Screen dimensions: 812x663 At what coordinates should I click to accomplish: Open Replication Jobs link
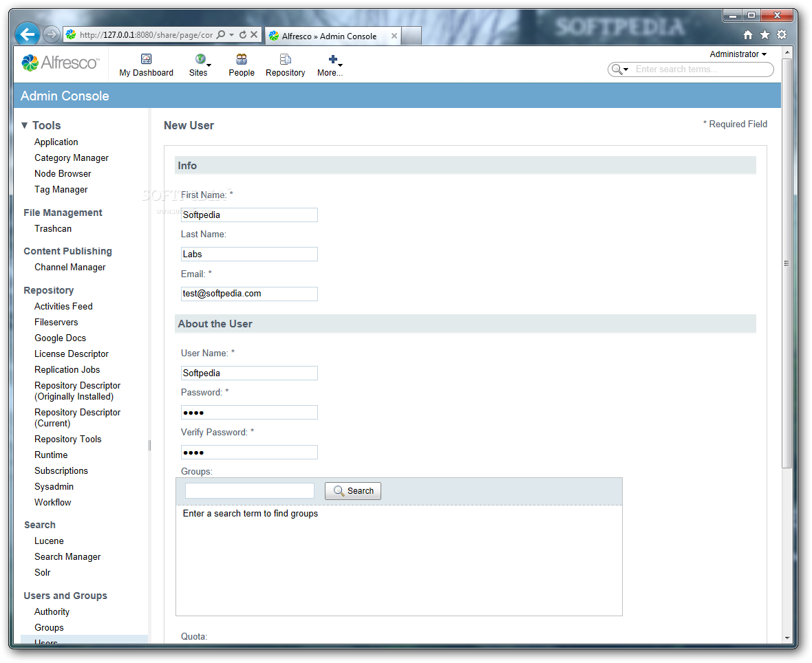[x=67, y=369]
